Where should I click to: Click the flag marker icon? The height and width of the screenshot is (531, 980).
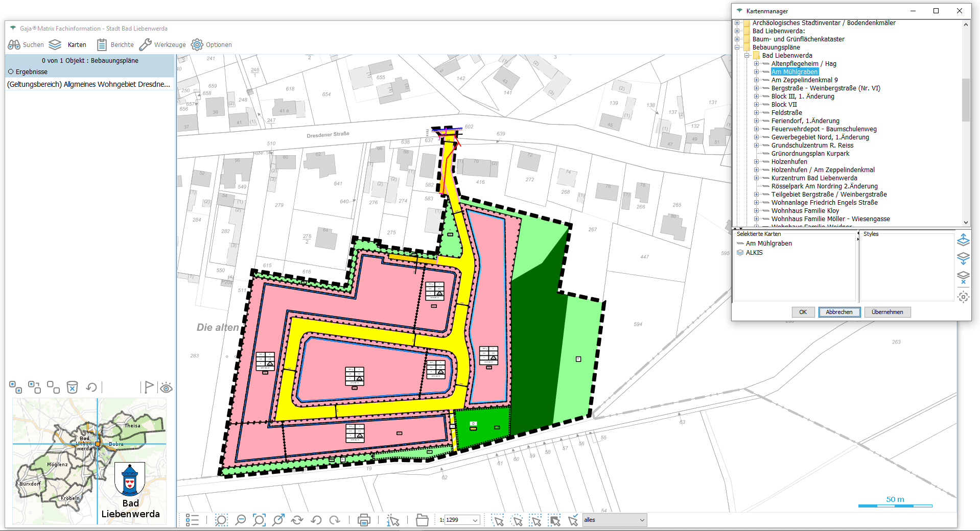(148, 388)
